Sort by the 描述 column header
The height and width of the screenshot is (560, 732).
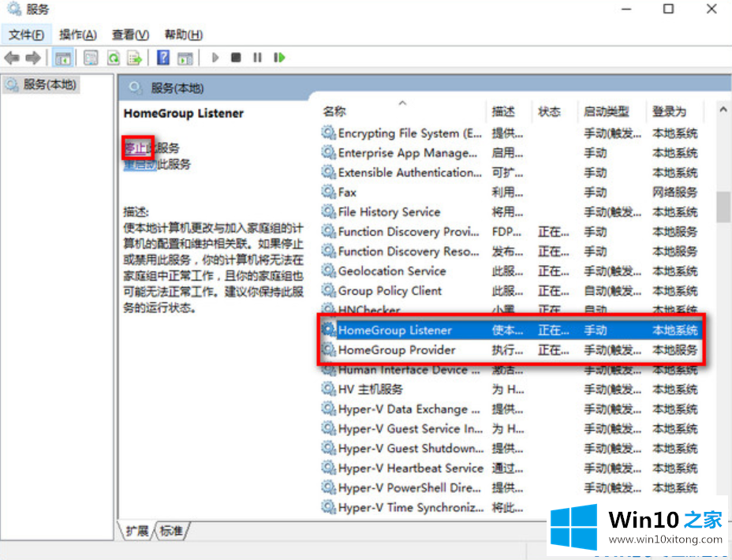(509, 111)
